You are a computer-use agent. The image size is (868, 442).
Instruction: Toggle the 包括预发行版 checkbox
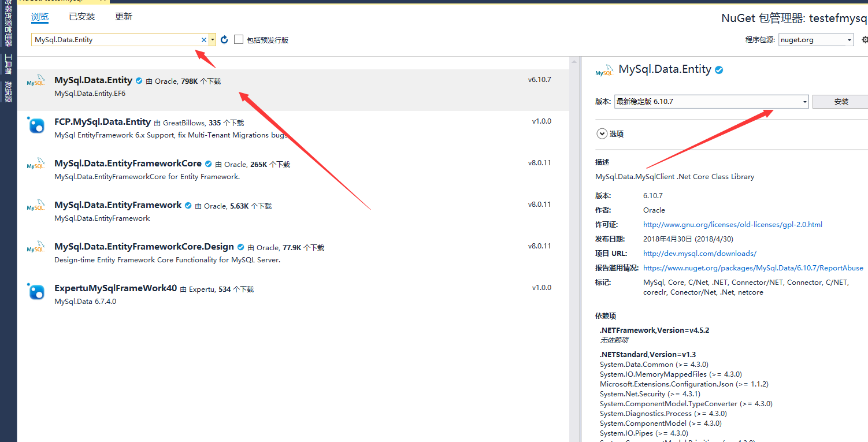click(239, 40)
